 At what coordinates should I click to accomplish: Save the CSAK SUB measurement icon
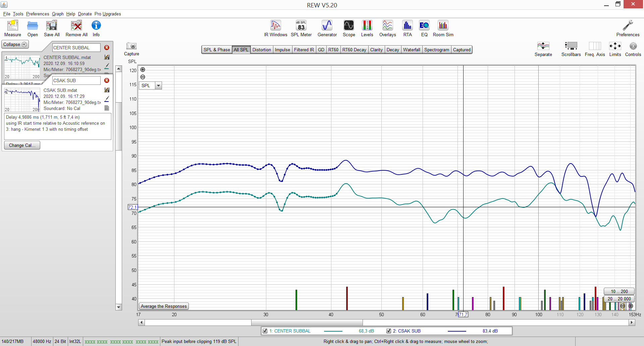point(107,90)
